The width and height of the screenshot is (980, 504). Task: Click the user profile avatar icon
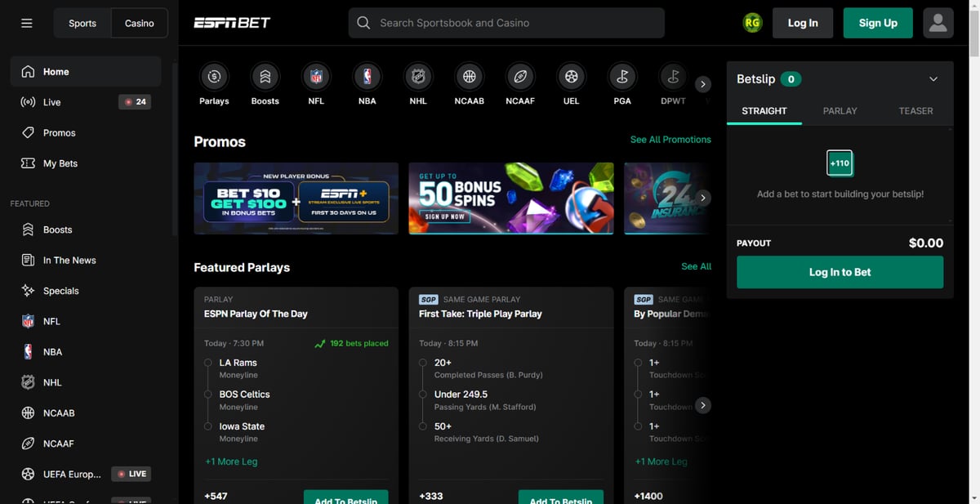click(938, 23)
